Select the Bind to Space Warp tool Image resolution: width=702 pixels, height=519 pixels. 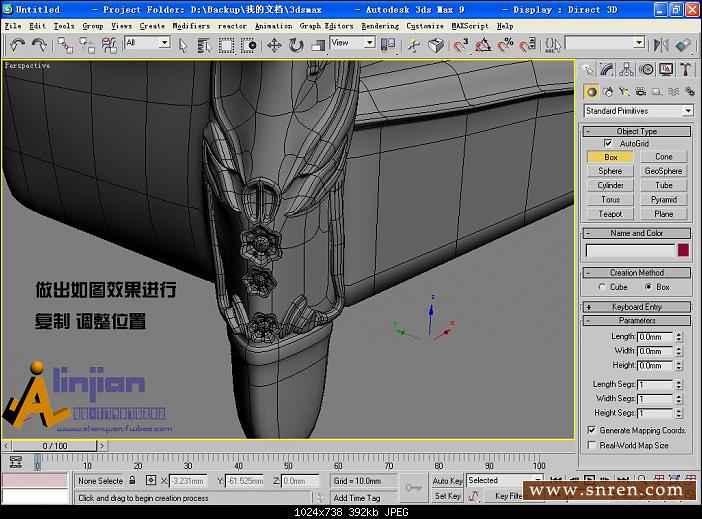[109, 45]
